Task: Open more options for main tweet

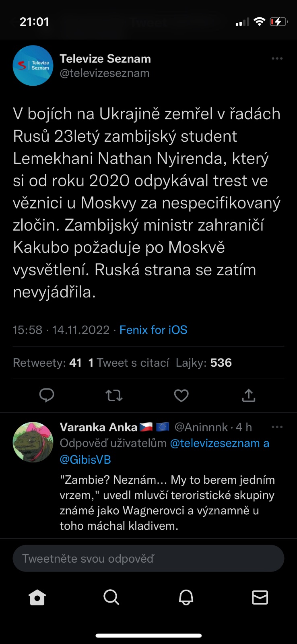Action: click(277, 59)
